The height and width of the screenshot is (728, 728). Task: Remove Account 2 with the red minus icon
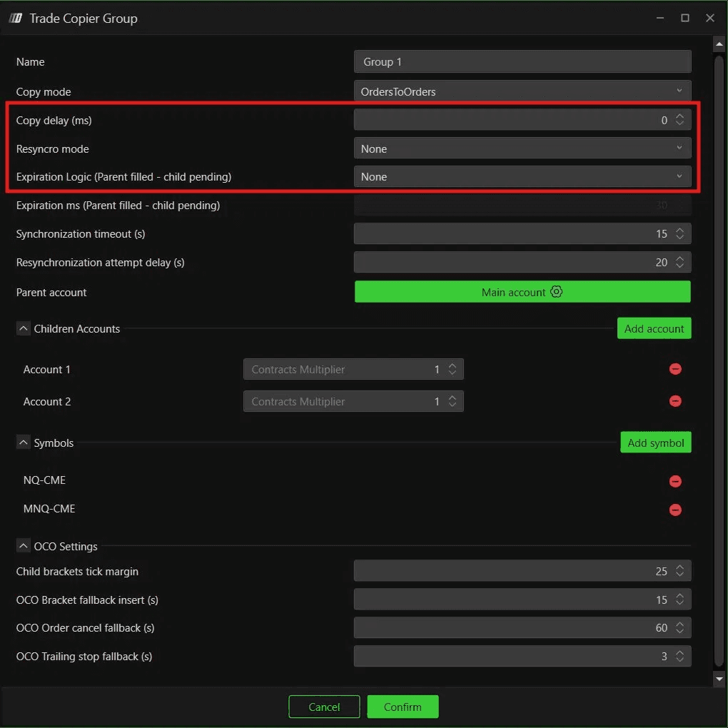click(675, 401)
